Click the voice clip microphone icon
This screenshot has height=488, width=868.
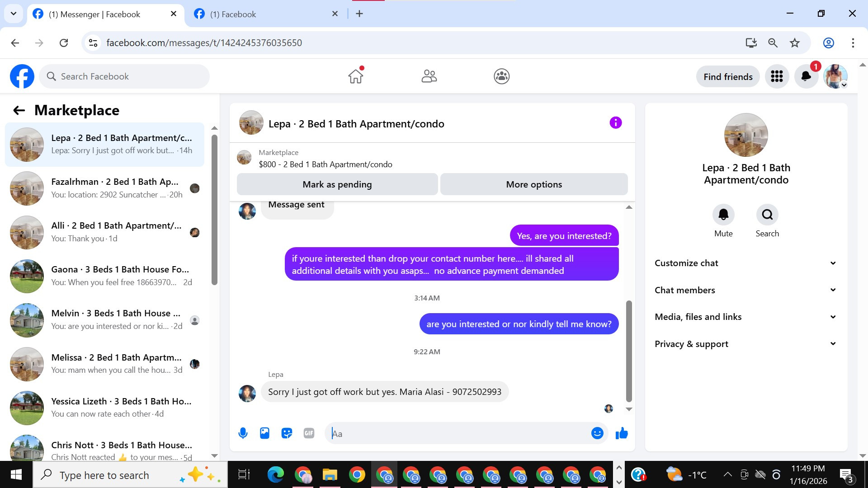click(x=243, y=433)
